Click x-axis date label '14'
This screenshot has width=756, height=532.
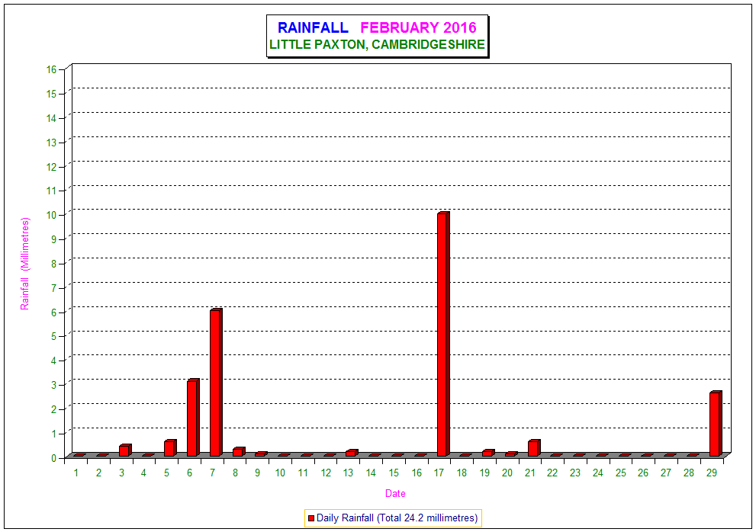[x=371, y=473]
